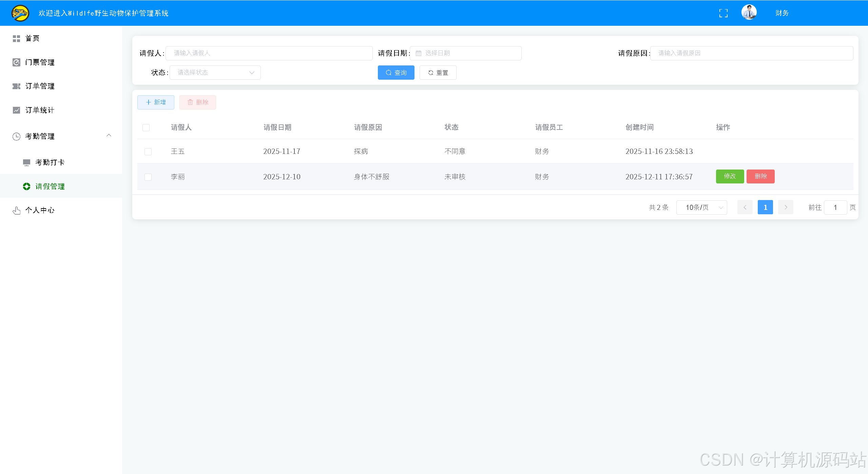The image size is (868, 474).
Task: Click the 考勤打卡 monitor icon
Action: tap(26, 162)
